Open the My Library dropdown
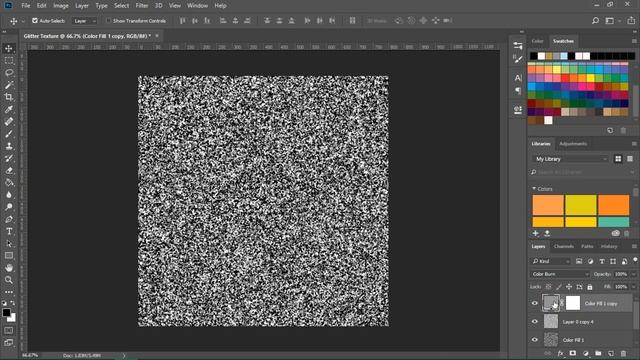The height and width of the screenshot is (360, 640). click(x=570, y=159)
